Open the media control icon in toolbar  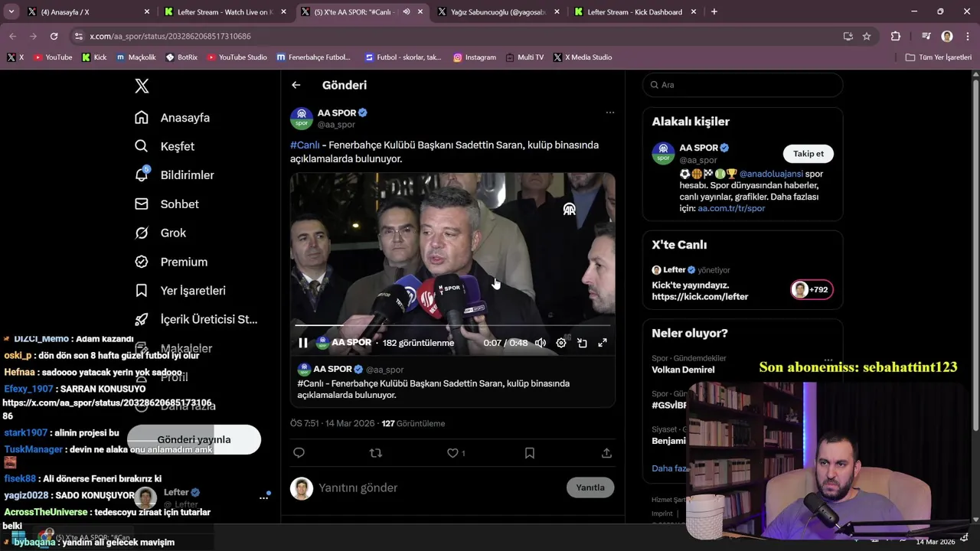pyautogui.click(x=926, y=36)
